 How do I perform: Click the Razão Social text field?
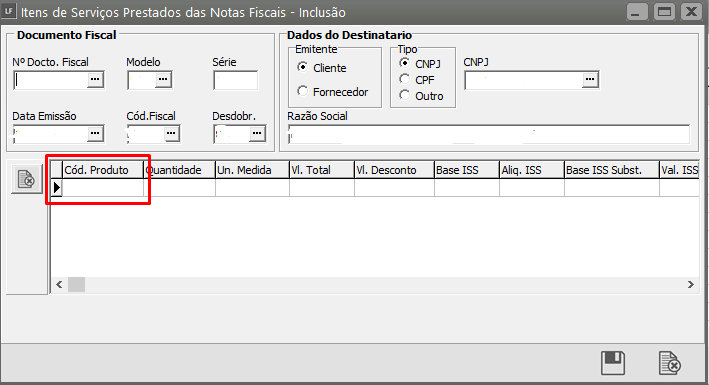489,134
